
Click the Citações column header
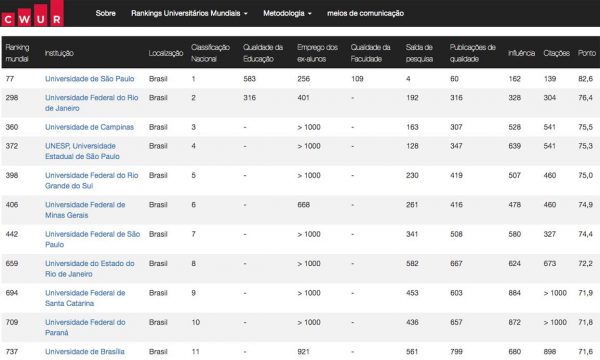(556, 53)
